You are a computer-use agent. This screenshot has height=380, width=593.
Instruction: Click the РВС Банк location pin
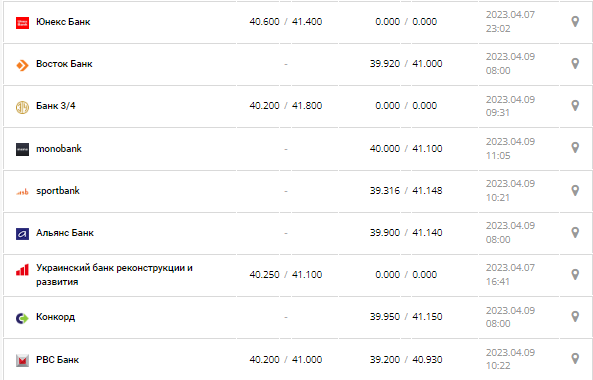click(575, 358)
